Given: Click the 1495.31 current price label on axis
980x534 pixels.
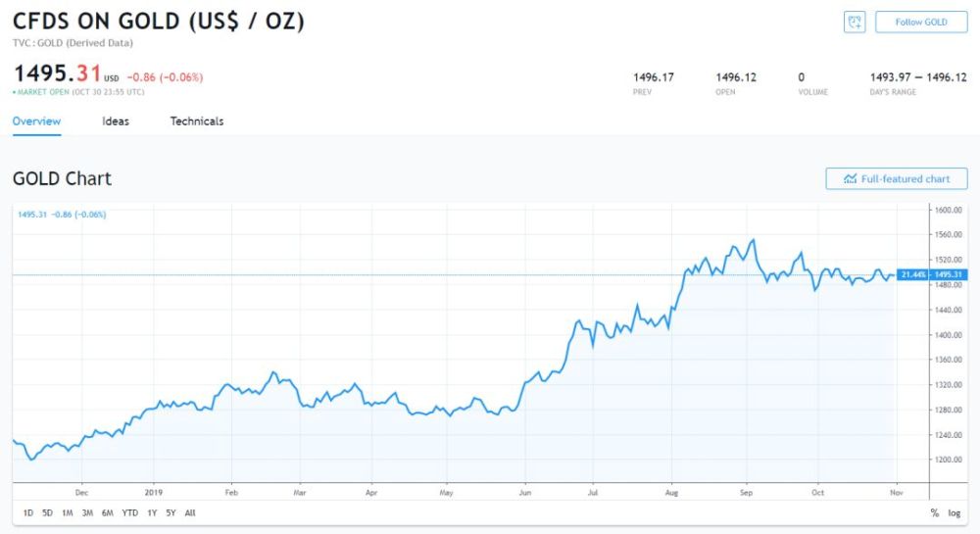Looking at the screenshot, I should pos(949,274).
